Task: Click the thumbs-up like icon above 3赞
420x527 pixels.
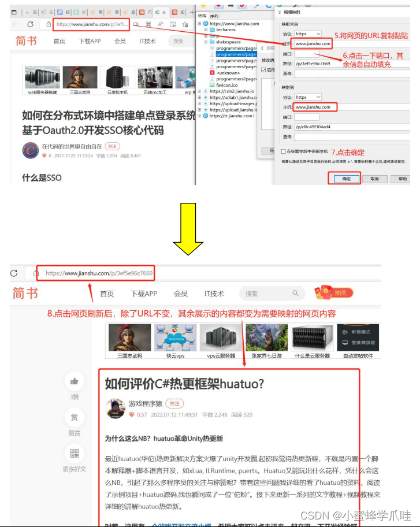Action: point(75,381)
